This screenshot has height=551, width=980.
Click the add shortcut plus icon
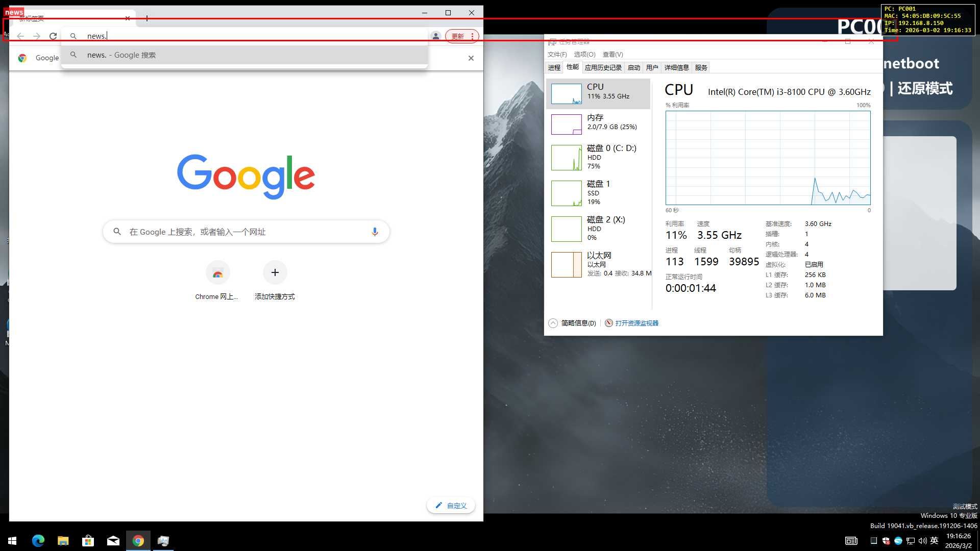(275, 273)
